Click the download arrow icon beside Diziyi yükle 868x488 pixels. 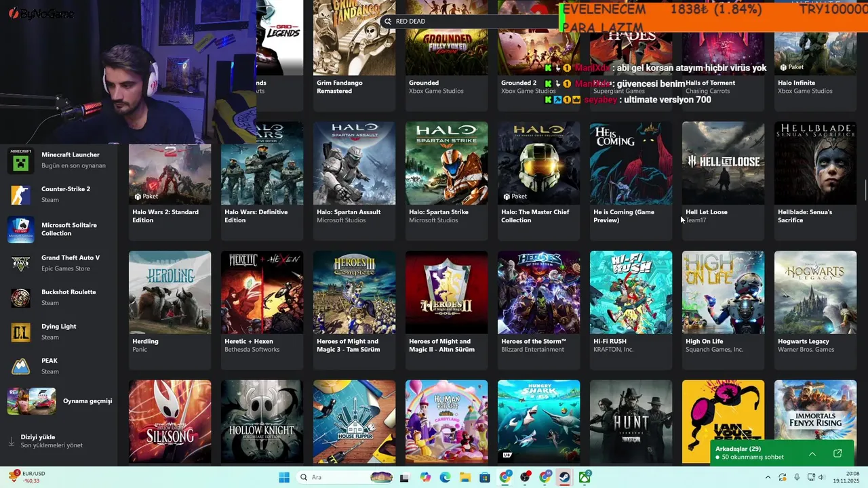pyautogui.click(x=11, y=441)
